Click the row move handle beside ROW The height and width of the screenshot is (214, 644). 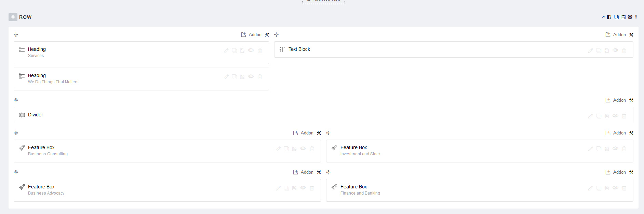tap(13, 17)
